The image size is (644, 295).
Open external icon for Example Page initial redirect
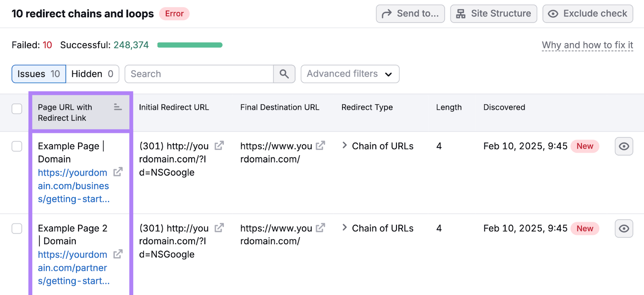pos(219,145)
